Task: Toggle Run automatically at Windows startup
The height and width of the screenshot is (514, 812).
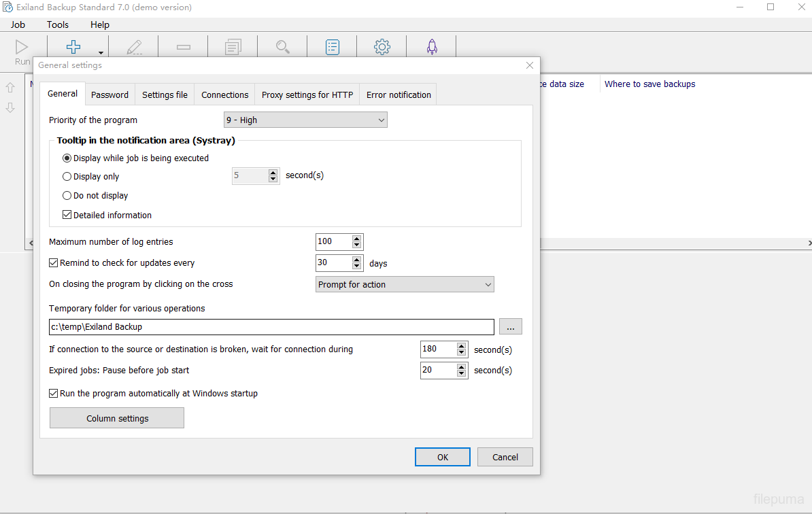Action: (54, 394)
